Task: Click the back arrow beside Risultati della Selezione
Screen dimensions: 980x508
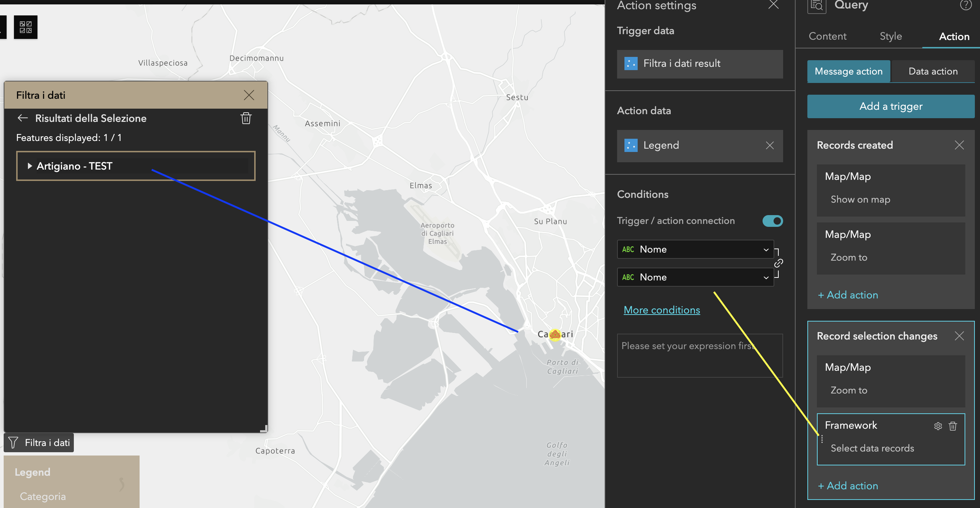Action: point(22,118)
